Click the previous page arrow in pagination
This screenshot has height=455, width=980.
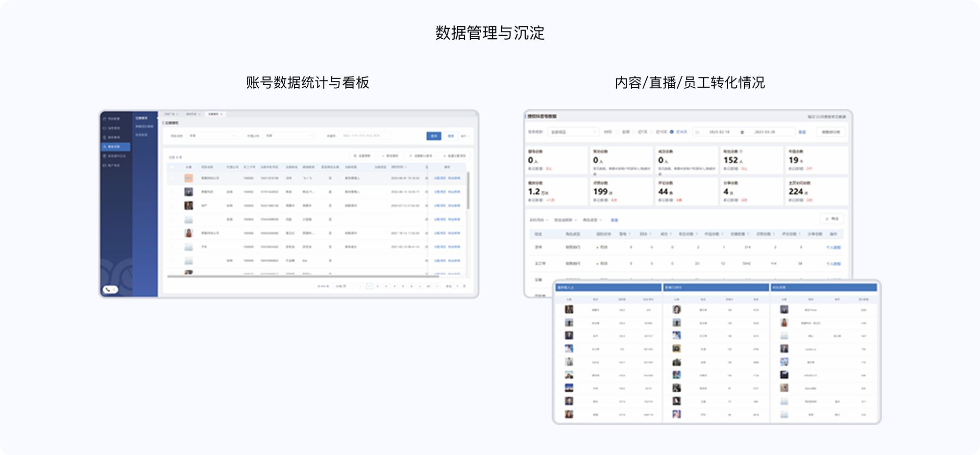(x=361, y=286)
